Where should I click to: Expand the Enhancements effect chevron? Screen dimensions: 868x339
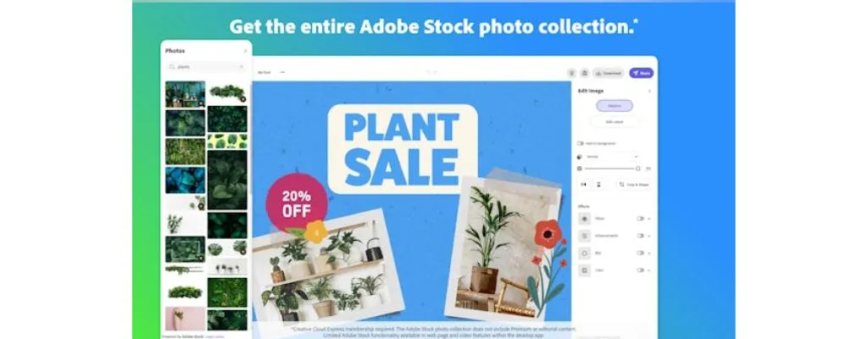(x=648, y=236)
